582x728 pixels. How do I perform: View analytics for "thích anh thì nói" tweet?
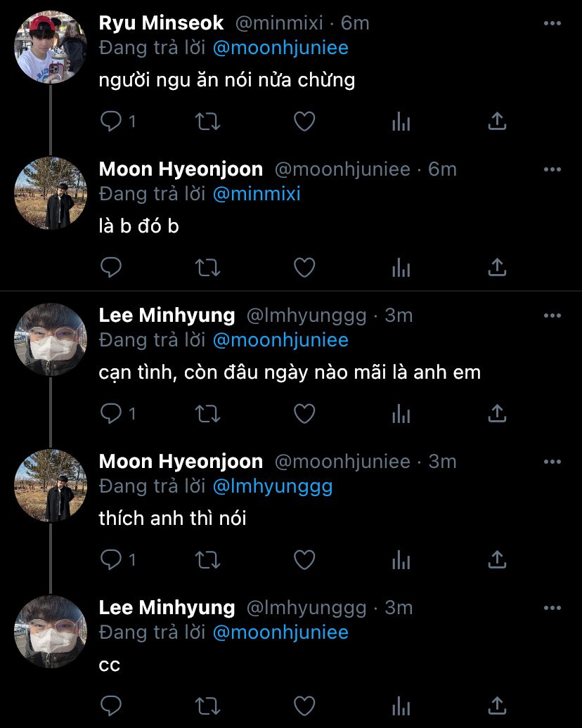(x=401, y=560)
